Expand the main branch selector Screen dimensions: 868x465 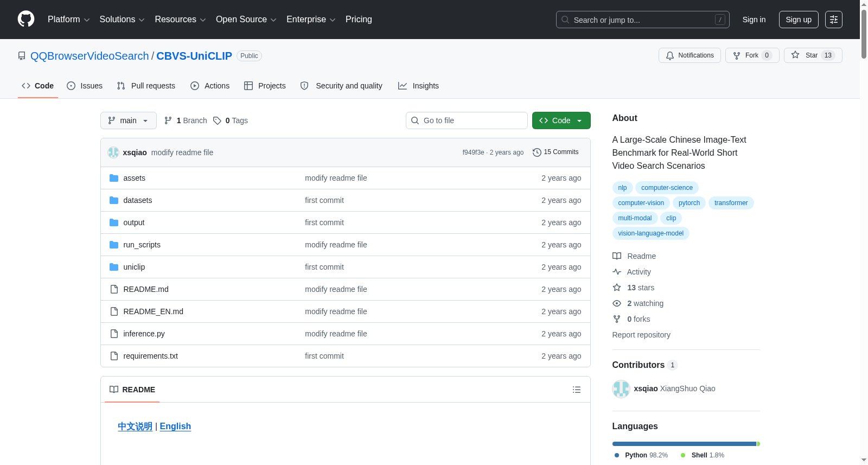click(129, 120)
